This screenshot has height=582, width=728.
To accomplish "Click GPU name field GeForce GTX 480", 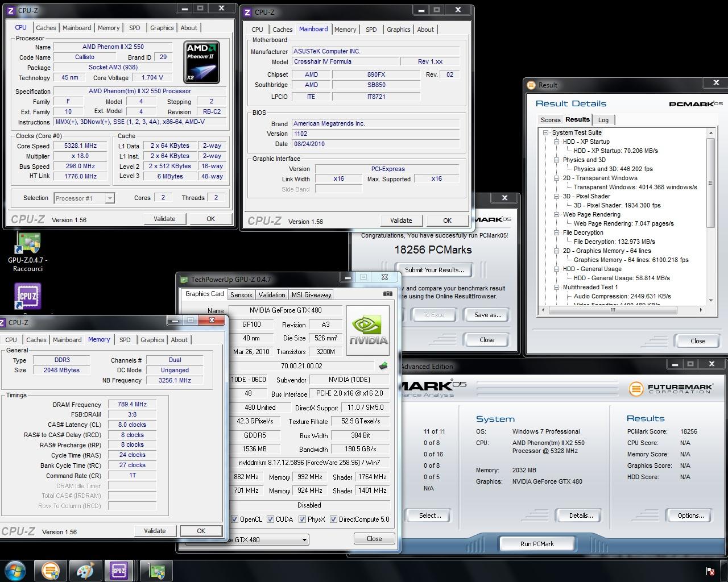I will (x=286, y=310).
